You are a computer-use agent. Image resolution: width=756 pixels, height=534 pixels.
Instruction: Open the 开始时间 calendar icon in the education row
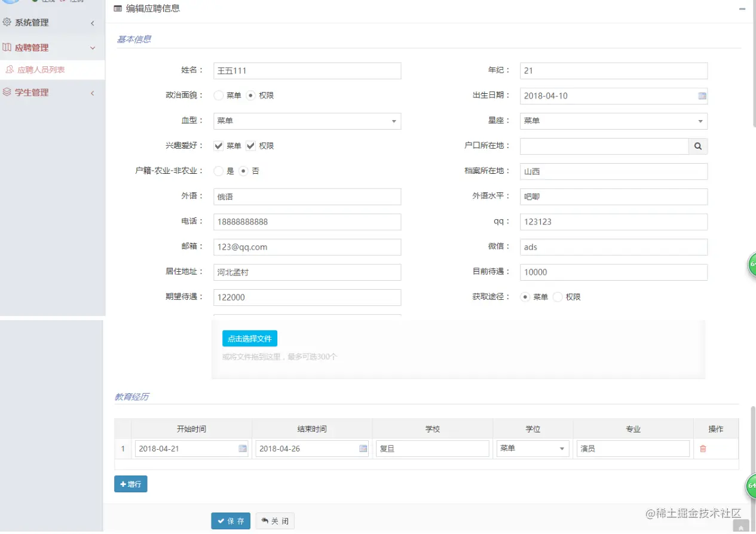[x=243, y=449]
